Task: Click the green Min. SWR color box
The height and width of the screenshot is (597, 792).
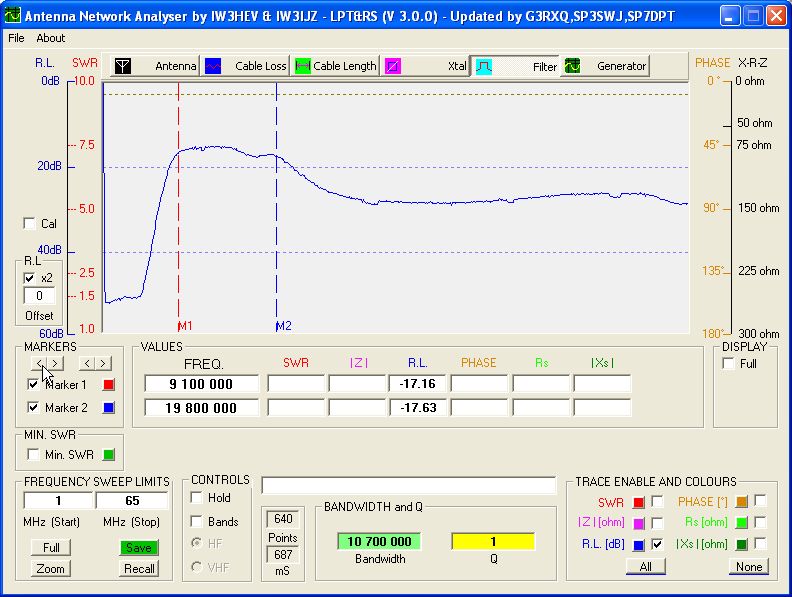Action: (x=109, y=455)
